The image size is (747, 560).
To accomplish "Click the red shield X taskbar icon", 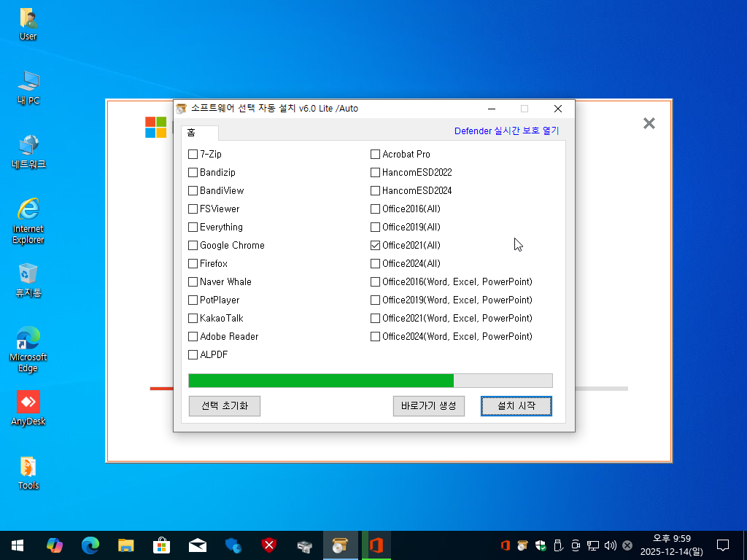I will click(x=268, y=545).
